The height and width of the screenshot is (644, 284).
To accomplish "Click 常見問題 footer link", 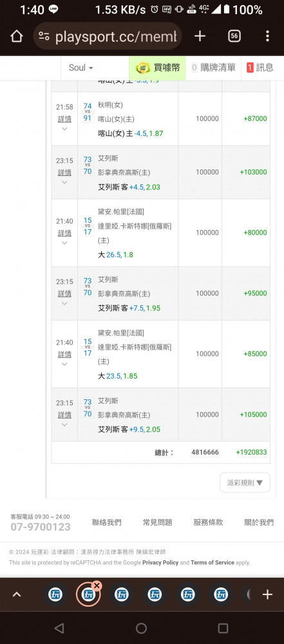I will 157,522.
